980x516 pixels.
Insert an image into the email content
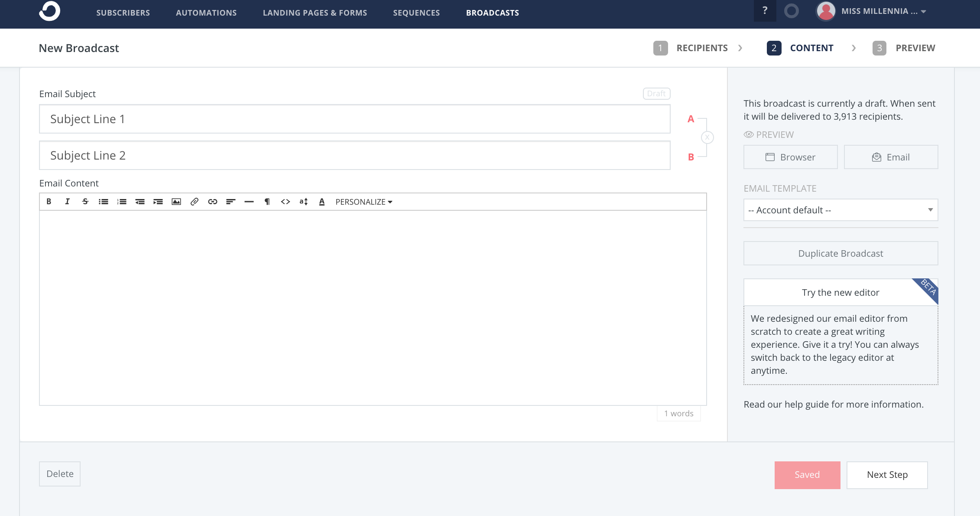176,201
